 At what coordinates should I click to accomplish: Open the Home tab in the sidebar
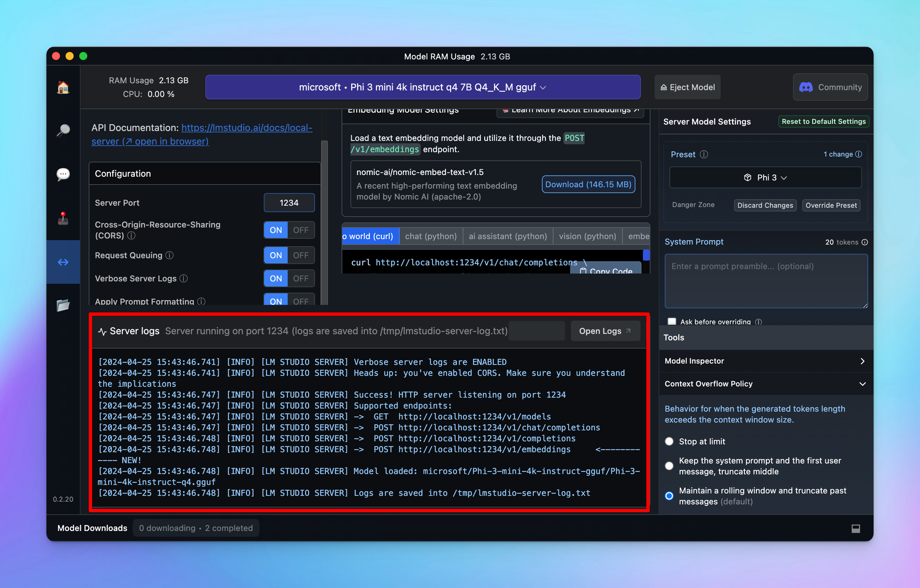(x=63, y=87)
